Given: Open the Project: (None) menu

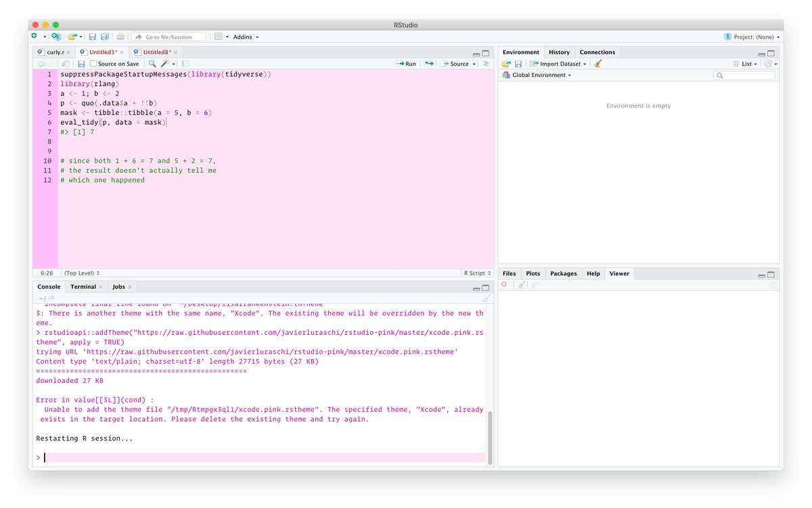Looking at the screenshot, I should [752, 37].
